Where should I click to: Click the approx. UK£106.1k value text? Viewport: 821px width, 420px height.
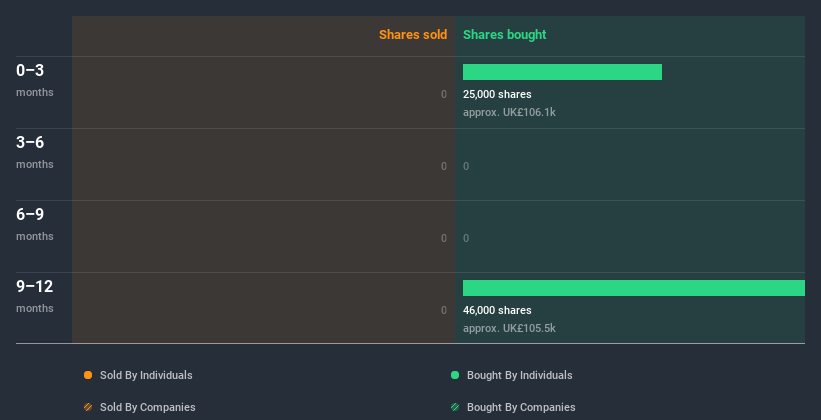[x=509, y=112]
